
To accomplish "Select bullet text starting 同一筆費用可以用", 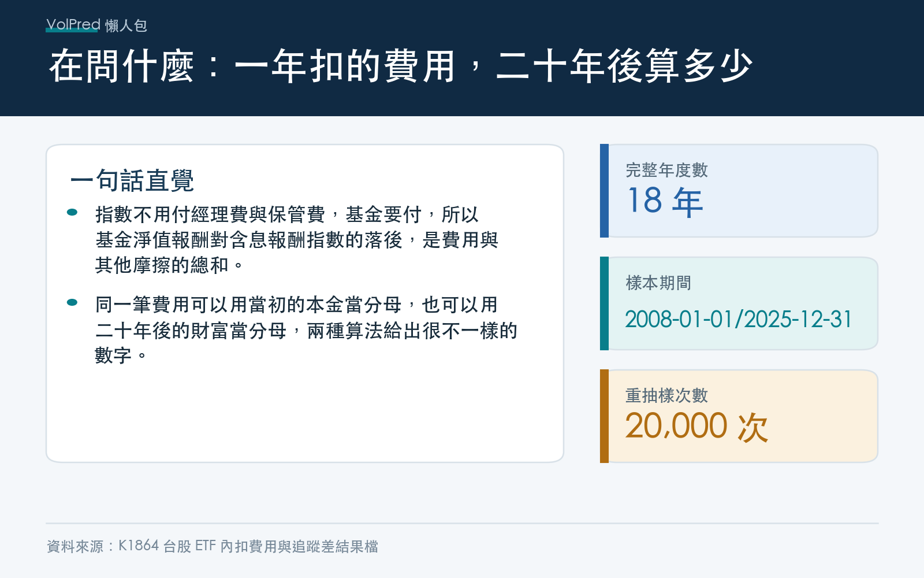I will coord(306,329).
